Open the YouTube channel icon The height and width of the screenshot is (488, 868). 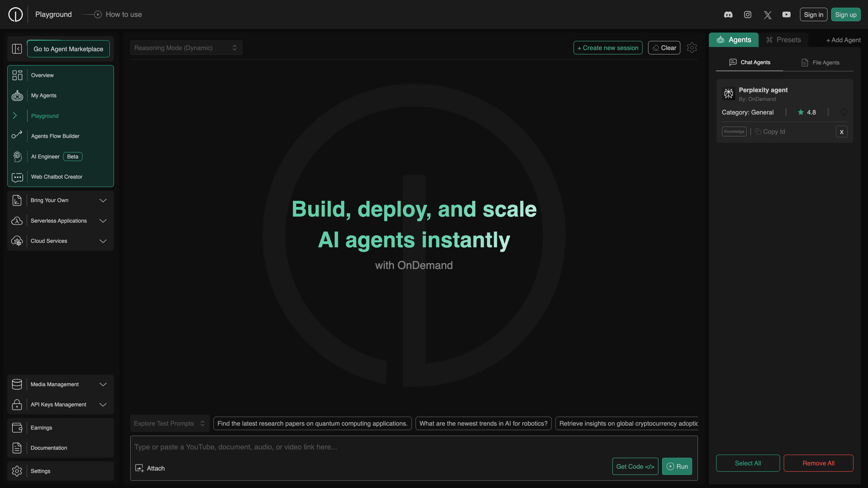click(x=786, y=14)
